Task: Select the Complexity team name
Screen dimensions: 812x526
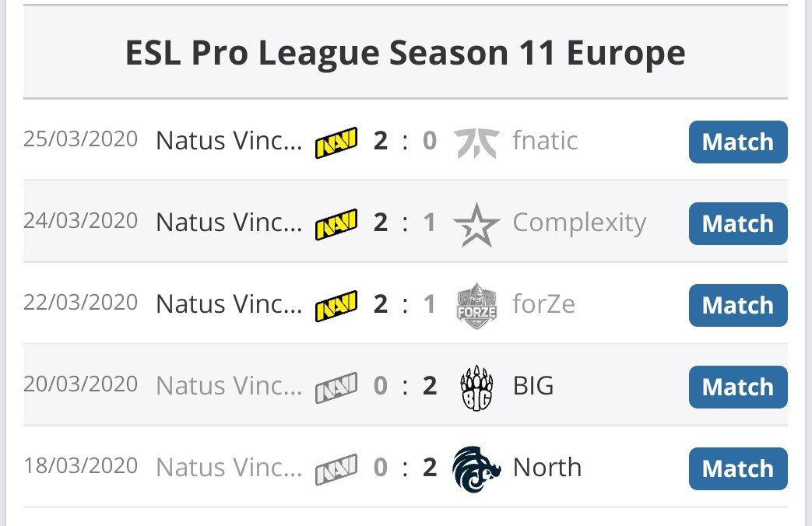Action: click(x=579, y=223)
